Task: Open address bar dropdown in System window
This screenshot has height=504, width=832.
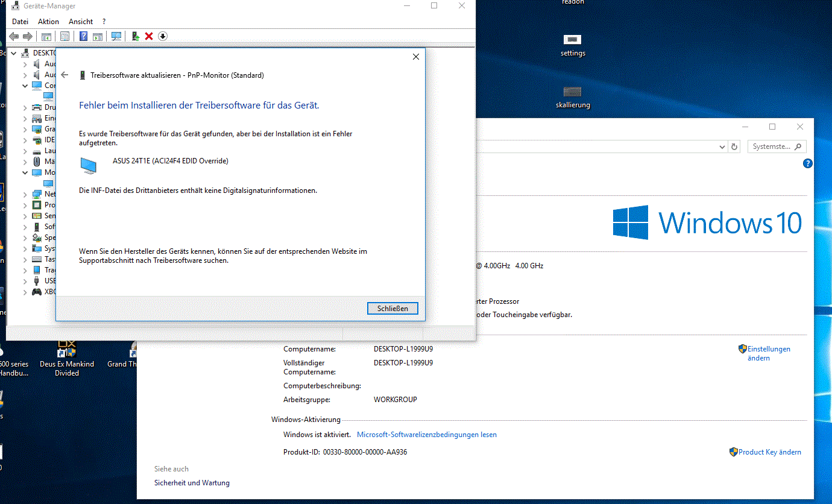Action: (722, 147)
